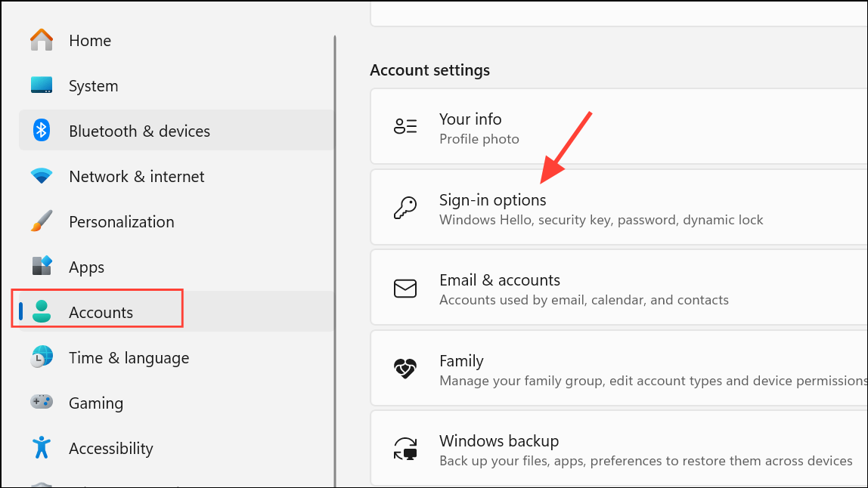
Task: Click the Time & language globe icon
Action: click(x=42, y=357)
